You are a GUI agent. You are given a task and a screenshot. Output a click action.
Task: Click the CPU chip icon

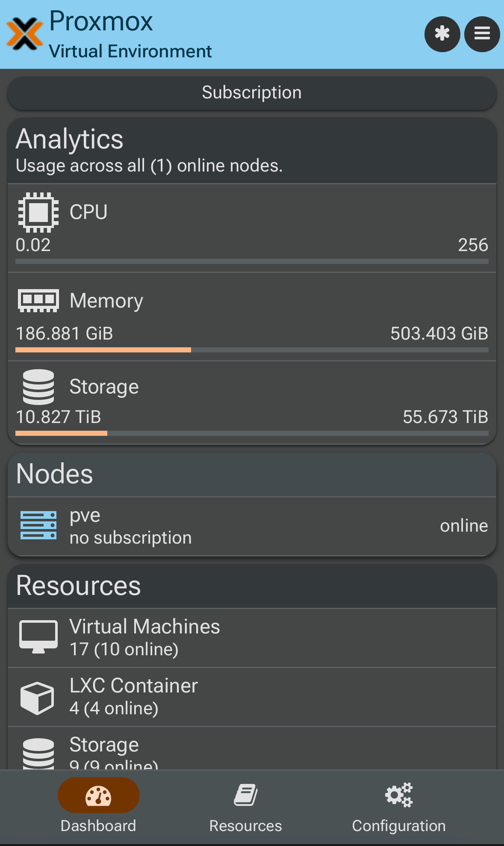point(38,213)
